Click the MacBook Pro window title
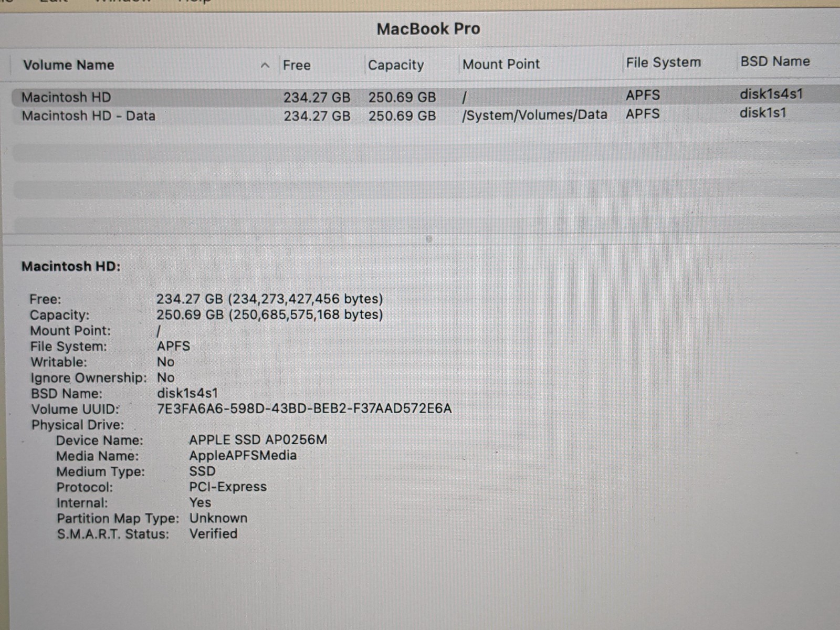This screenshot has height=630, width=840. (428, 28)
